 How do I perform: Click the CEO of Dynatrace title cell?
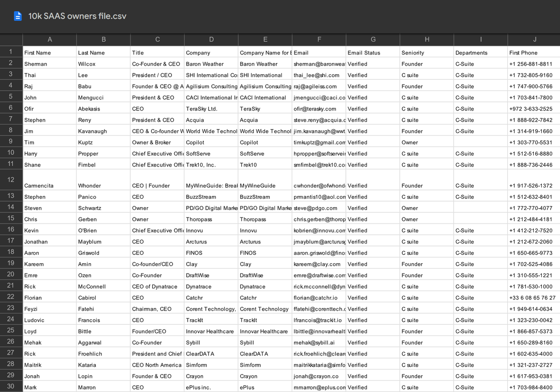click(157, 286)
